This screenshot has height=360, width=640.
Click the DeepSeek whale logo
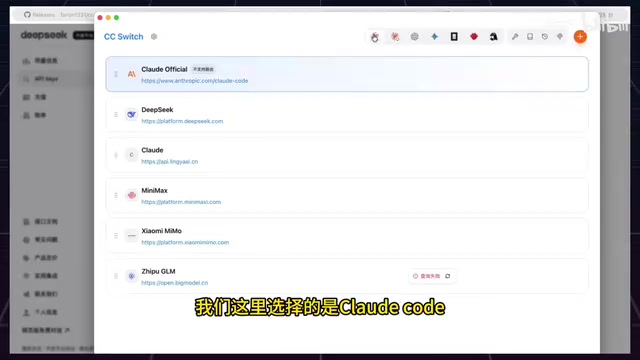[131, 115]
